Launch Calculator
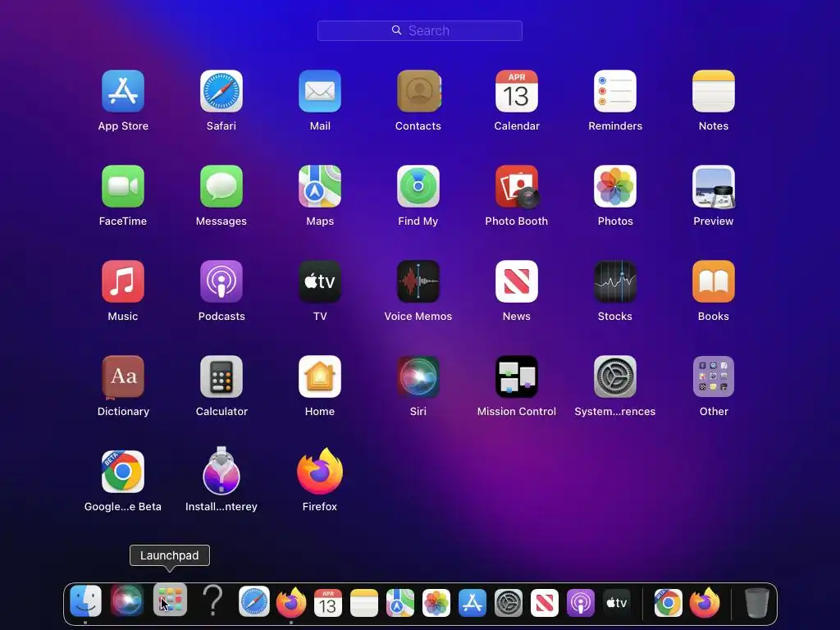Screen dimensions: 840x630 221,377
